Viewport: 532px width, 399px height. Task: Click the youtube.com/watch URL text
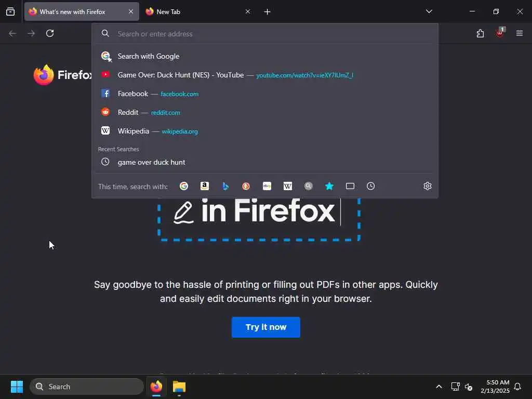coord(304,75)
